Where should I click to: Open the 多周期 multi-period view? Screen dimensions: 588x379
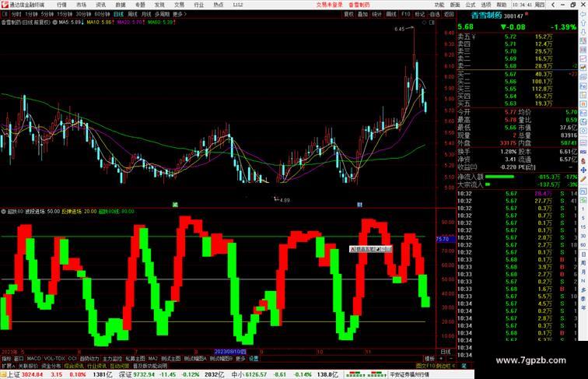pyautogui.click(x=162, y=14)
